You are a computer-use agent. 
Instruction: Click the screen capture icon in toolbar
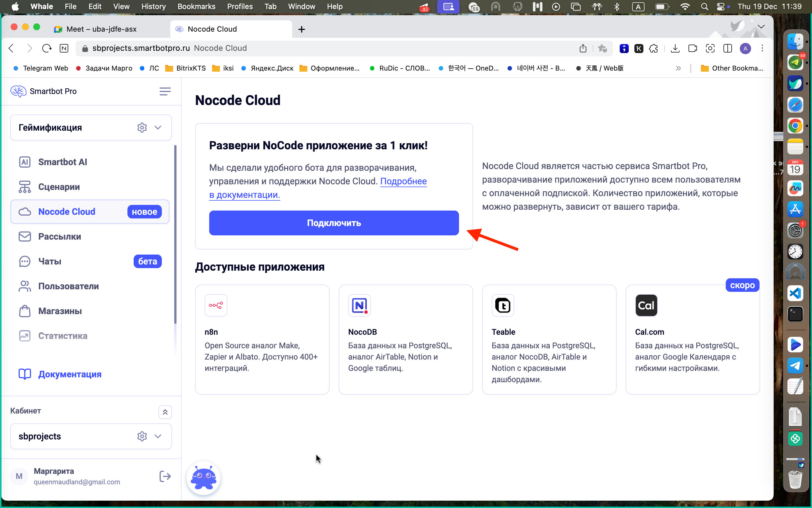710,48
